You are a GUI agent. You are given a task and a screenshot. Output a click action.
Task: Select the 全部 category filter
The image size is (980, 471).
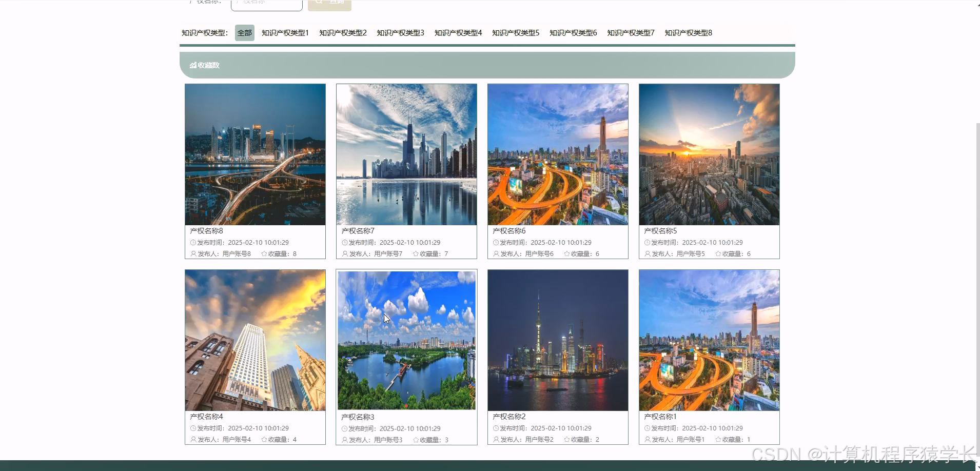245,33
